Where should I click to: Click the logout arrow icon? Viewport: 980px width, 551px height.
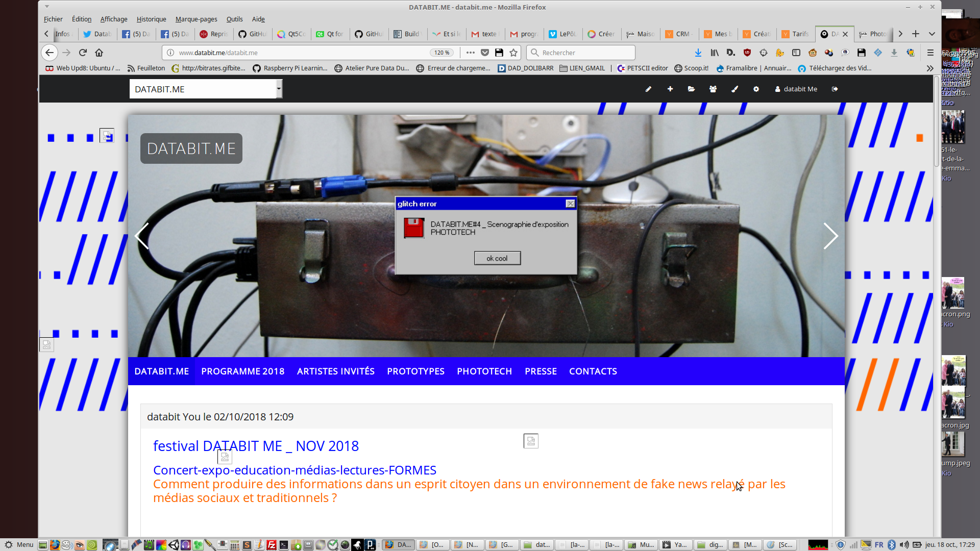[x=835, y=89]
